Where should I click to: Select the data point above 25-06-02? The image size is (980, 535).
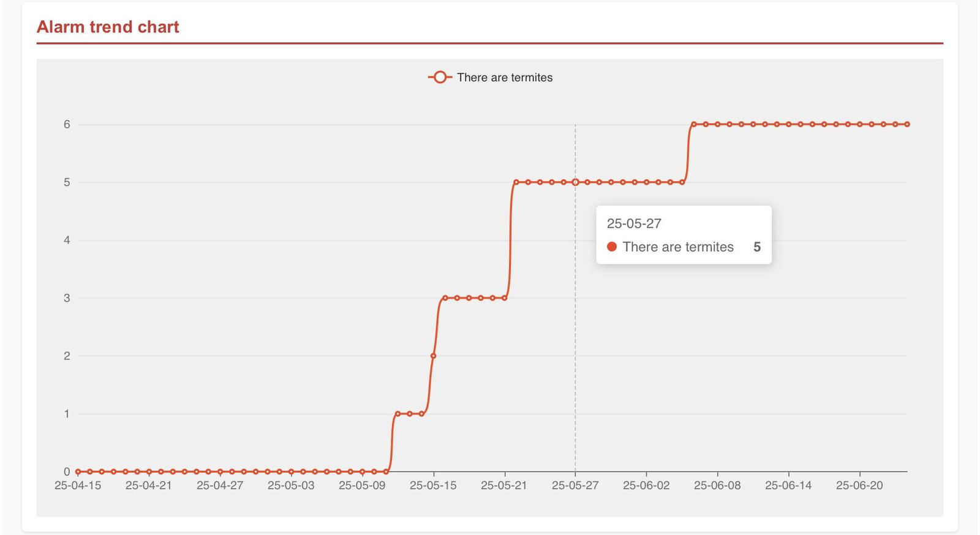646,182
